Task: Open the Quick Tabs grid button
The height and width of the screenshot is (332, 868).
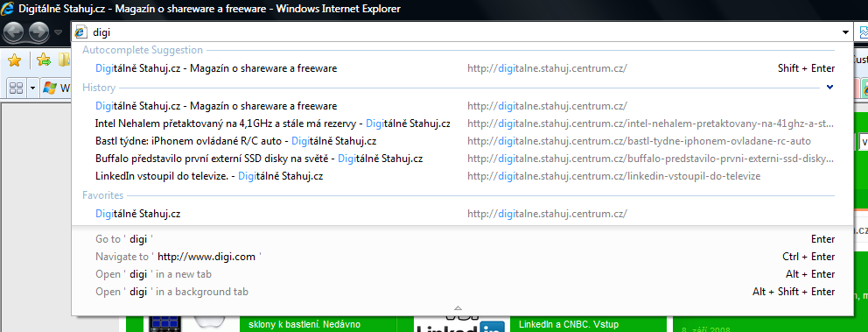Action: (x=17, y=88)
